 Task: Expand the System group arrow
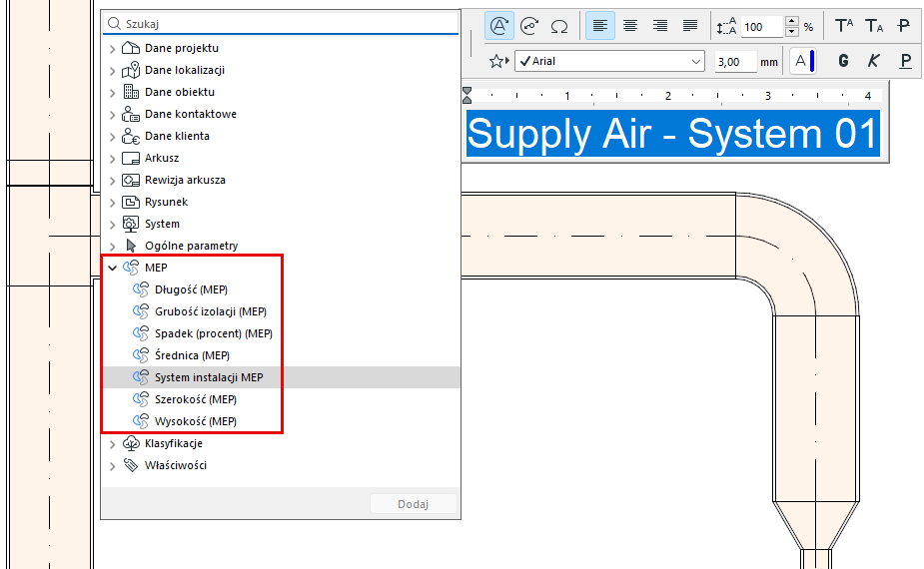[x=112, y=225]
